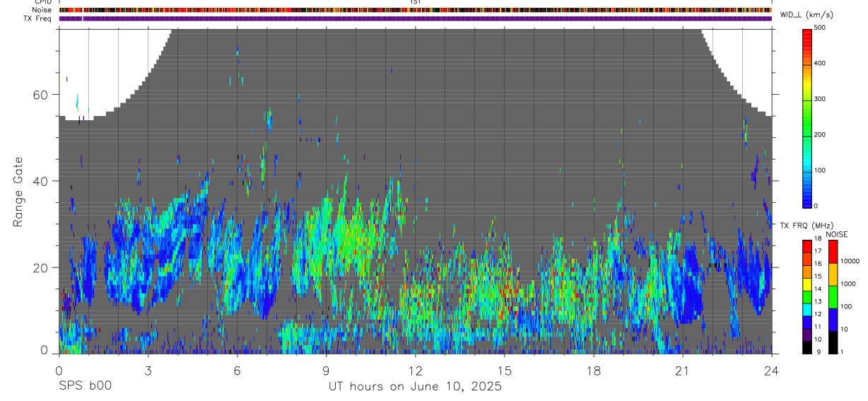Click the 300 tick on the width colorbar
Image resolution: width=868 pixels, height=401 pixels.
(821, 99)
